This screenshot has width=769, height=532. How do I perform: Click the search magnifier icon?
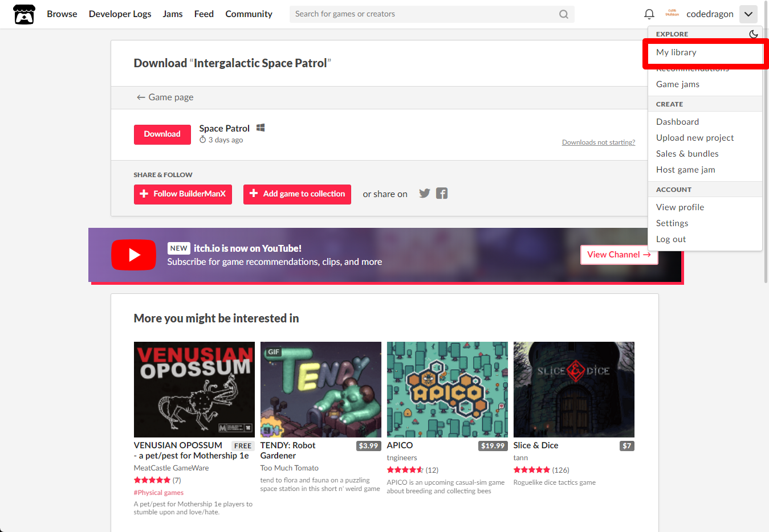564,14
